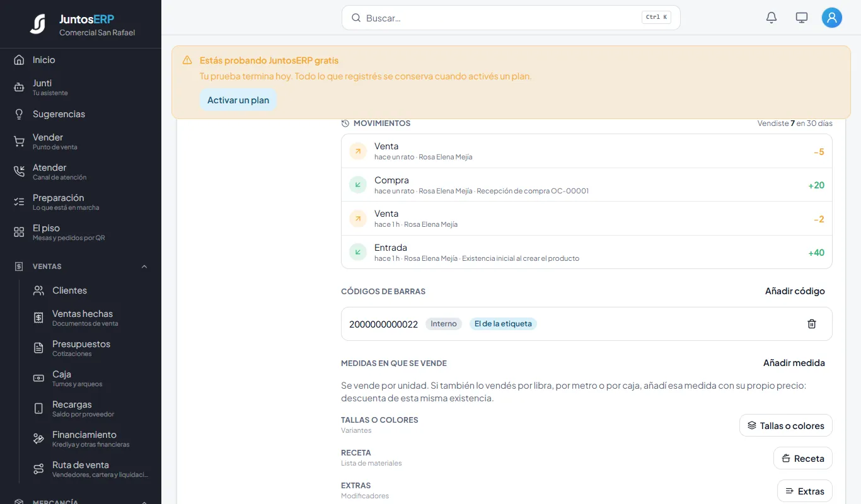Click the Vender shopping cart icon
The width and height of the screenshot is (861, 504).
click(x=19, y=142)
